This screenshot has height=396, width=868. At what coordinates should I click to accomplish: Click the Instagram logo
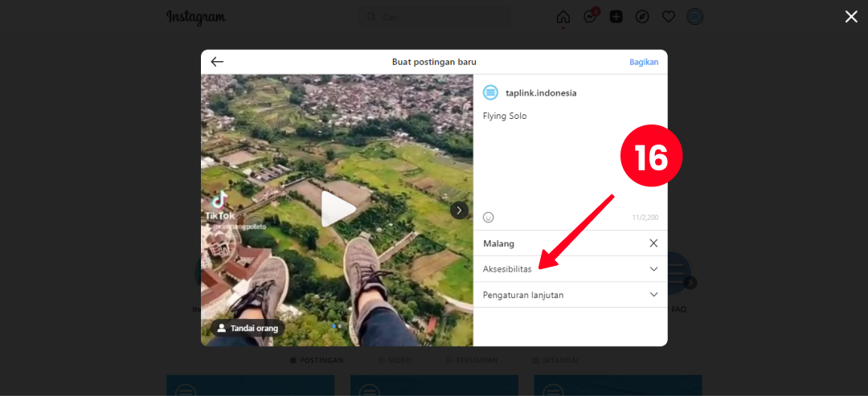coord(196,17)
